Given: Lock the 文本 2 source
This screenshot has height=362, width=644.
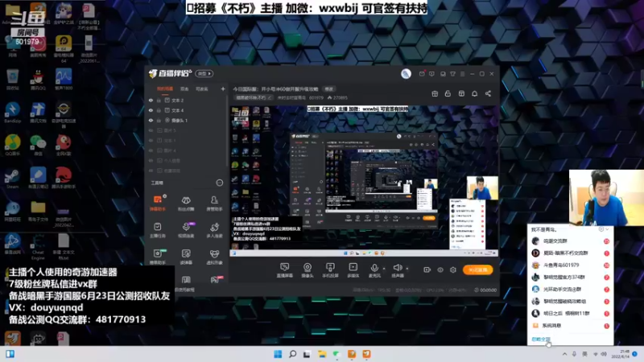Looking at the screenshot, I should (x=159, y=100).
